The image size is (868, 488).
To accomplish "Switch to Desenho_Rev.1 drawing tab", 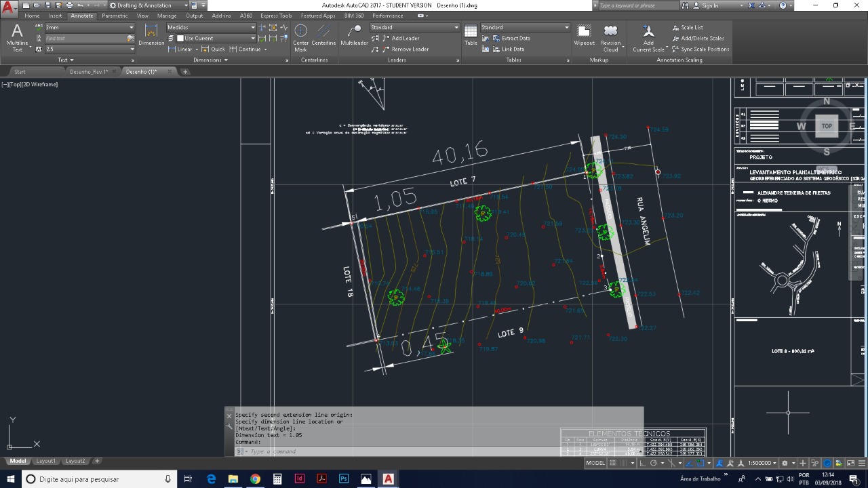I will 89,72.
